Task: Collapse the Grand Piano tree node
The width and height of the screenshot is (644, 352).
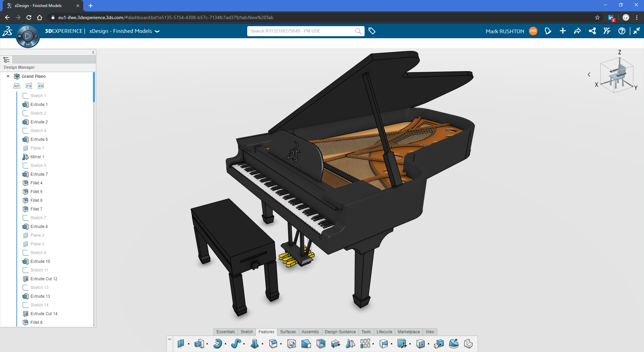Action: coord(8,76)
